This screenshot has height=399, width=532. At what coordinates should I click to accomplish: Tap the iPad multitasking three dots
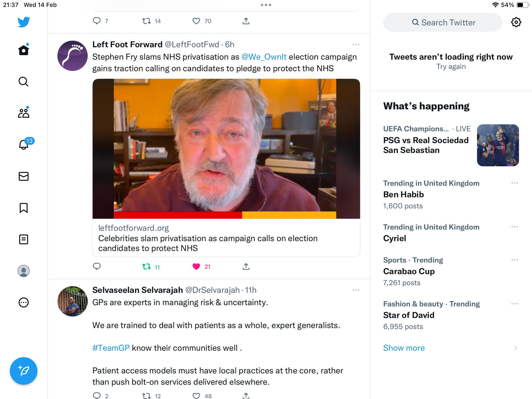pyautogui.click(x=266, y=5)
